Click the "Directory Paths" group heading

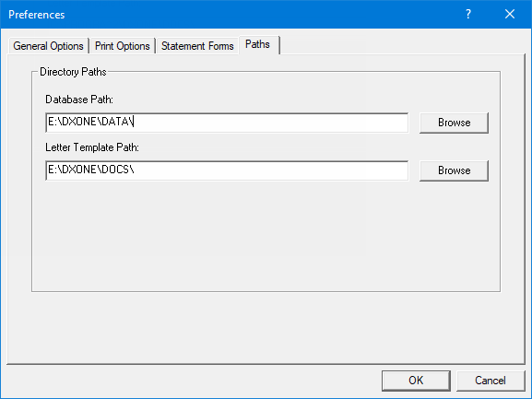point(73,72)
